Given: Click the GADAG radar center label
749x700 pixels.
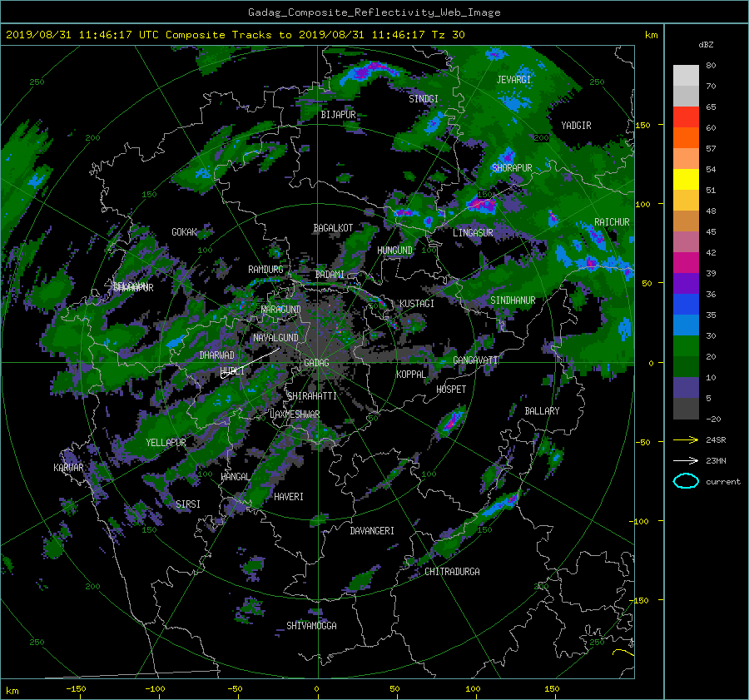Looking at the screenshot, I should coord(316,363).
